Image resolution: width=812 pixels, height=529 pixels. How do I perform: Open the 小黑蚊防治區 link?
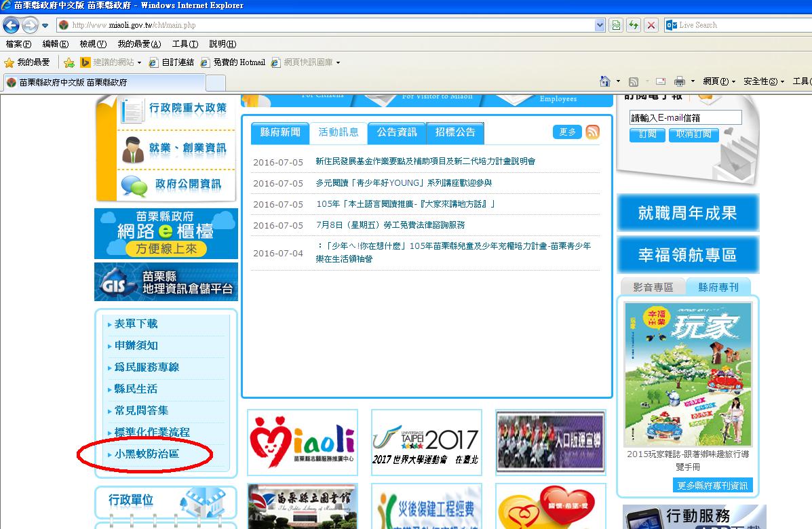click(147, 454)
